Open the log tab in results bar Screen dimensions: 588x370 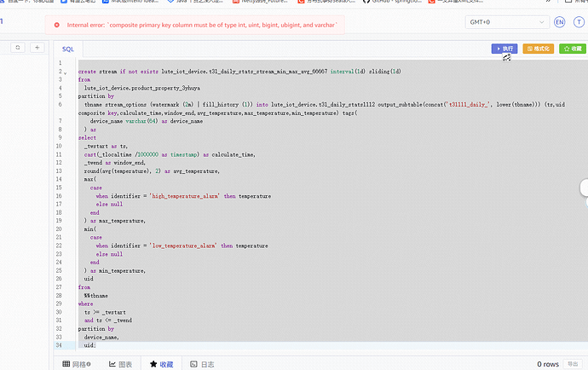coord(203,364)
